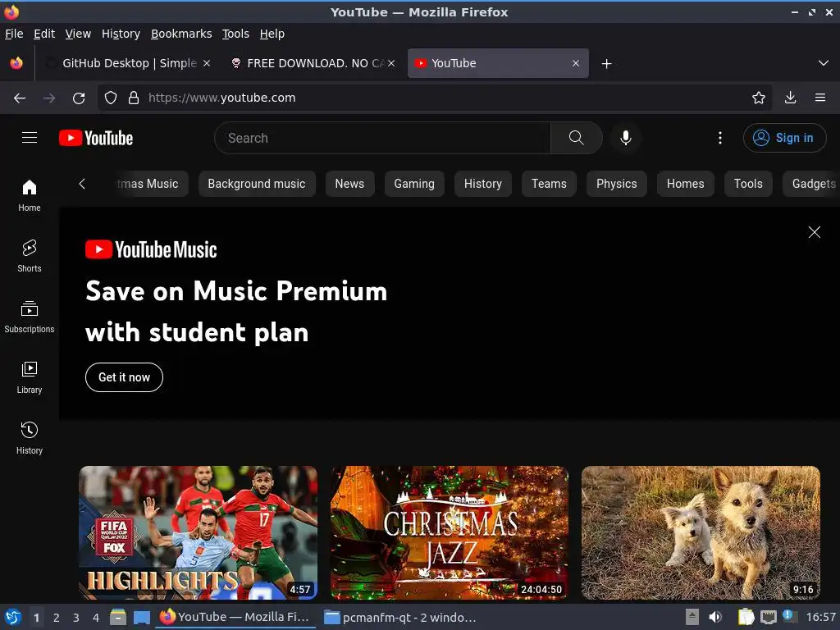The height and width of the screenshot is (630, 840).
Task: Click the show desktop icon in taskbar
Action: 141,617
